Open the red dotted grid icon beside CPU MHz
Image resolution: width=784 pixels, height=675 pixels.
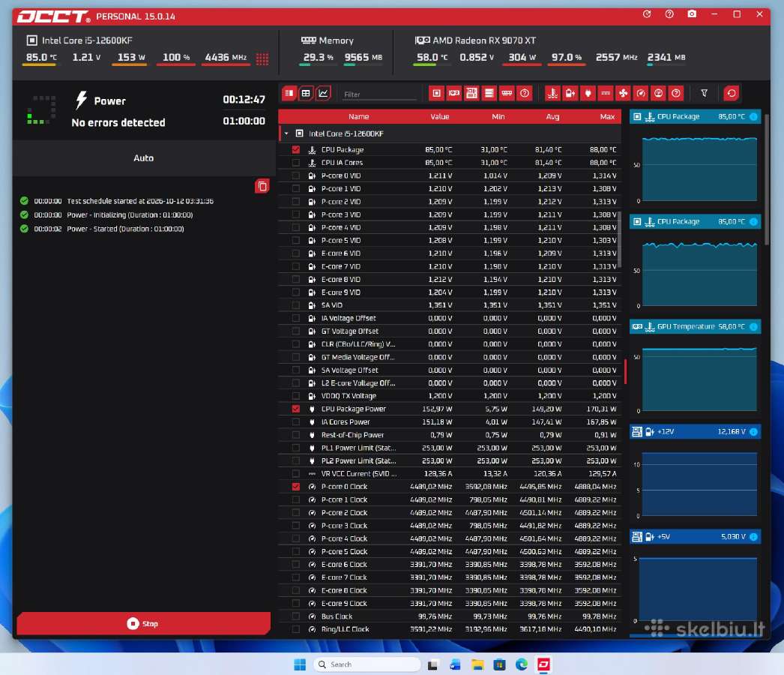262,58
